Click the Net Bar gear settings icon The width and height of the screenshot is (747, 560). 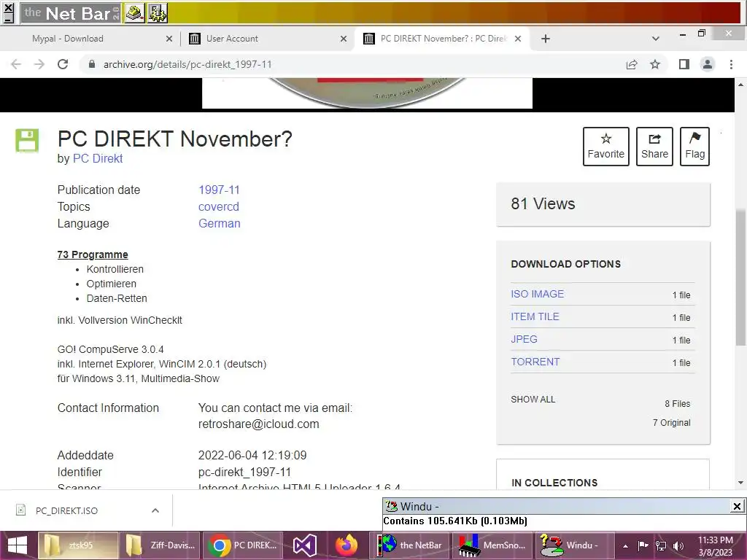(x=158, y=13)
